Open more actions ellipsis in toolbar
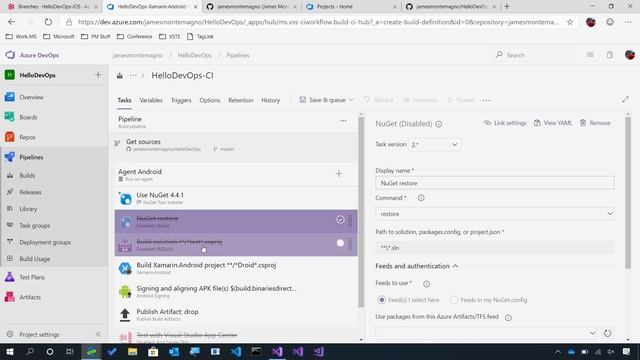This screenshot has width=640, height=360. [486, 100]
